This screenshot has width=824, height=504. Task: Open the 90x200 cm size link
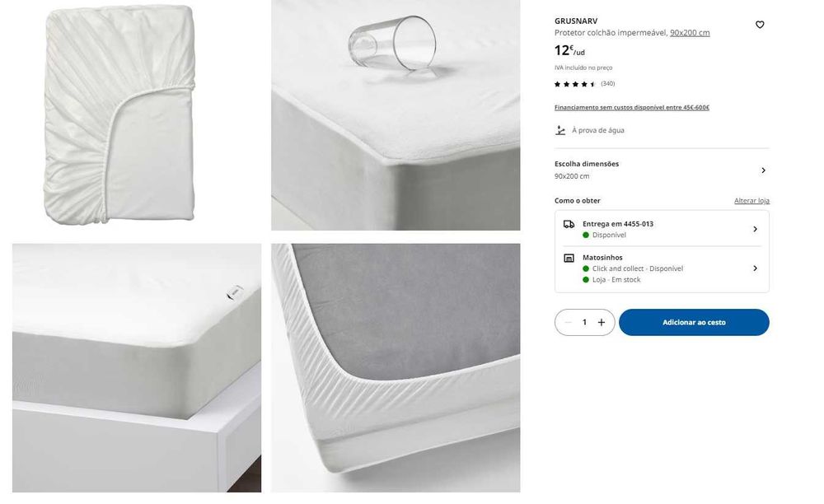pos(690,33)
